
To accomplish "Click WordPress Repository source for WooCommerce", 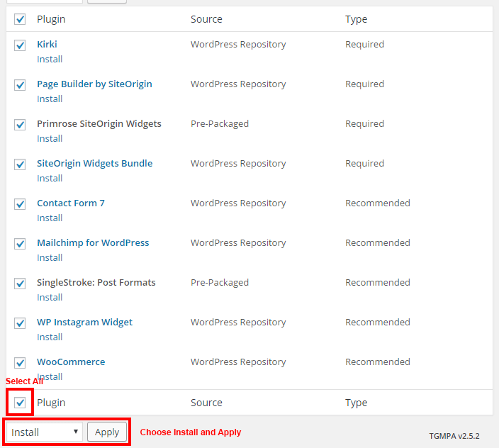I will coord(238,362).
